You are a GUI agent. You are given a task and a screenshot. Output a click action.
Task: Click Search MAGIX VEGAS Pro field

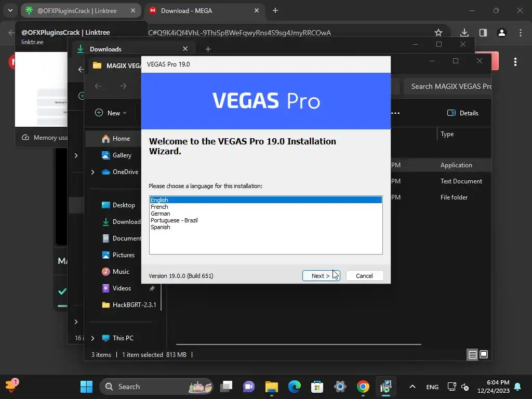pos(447,86)
